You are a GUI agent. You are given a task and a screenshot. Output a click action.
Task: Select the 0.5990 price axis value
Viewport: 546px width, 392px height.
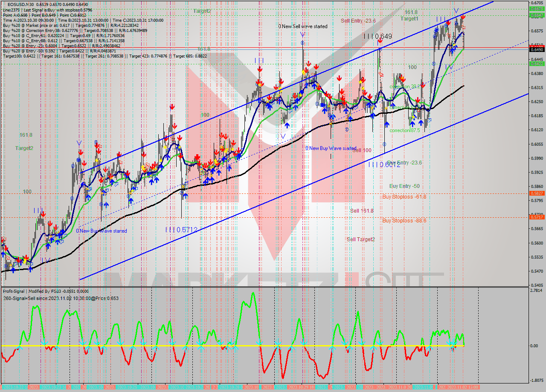click(x=536, y=158)
